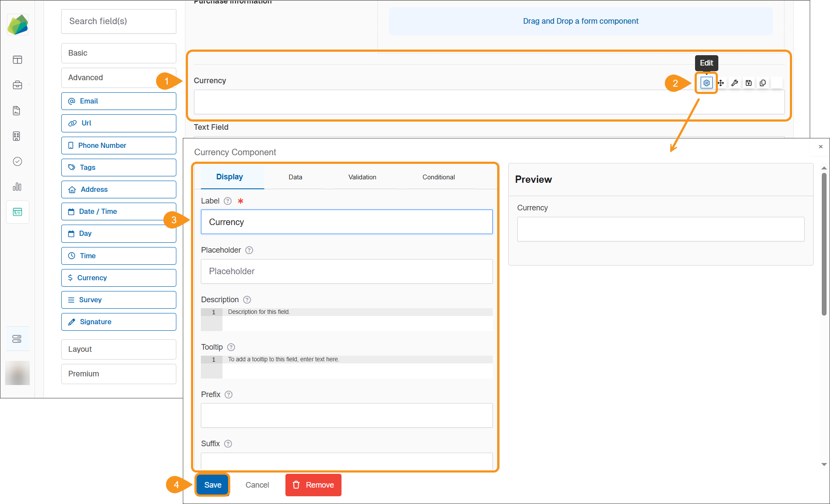Duplicate the Currency field using the copy icon
830x504 pixels.
[763, 83]
